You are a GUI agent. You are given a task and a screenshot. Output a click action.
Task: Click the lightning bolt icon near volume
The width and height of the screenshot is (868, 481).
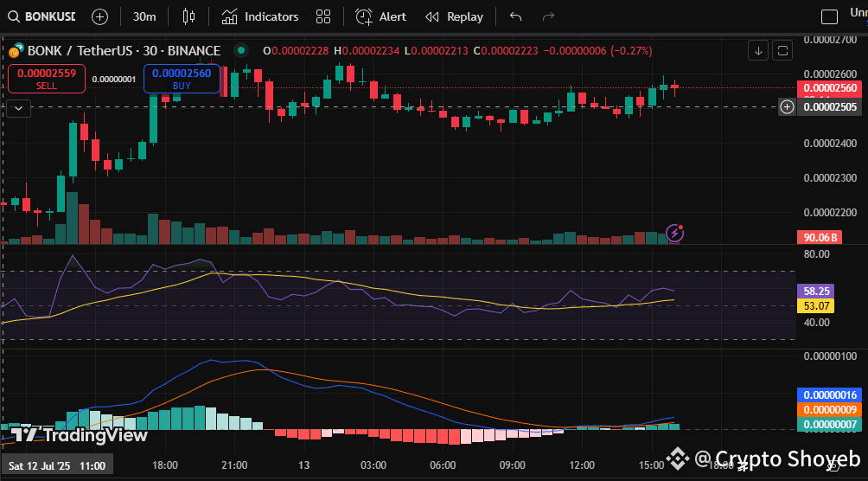[675, 232]
